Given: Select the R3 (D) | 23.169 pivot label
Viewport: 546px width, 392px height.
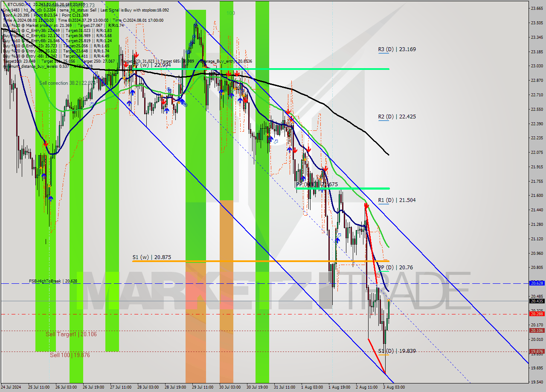Looking at the screenshot, I should (x=397, y=49).
